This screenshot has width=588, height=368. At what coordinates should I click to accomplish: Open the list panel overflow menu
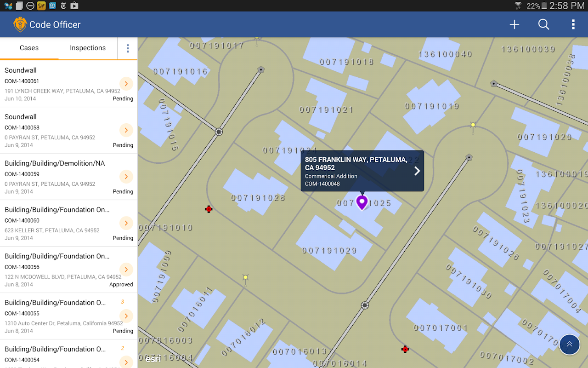coord(128,48)
